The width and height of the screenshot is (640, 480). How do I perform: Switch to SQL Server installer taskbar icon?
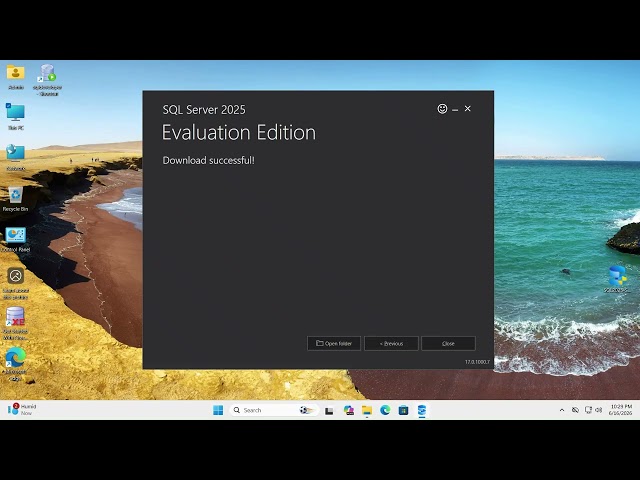(422, 410)
